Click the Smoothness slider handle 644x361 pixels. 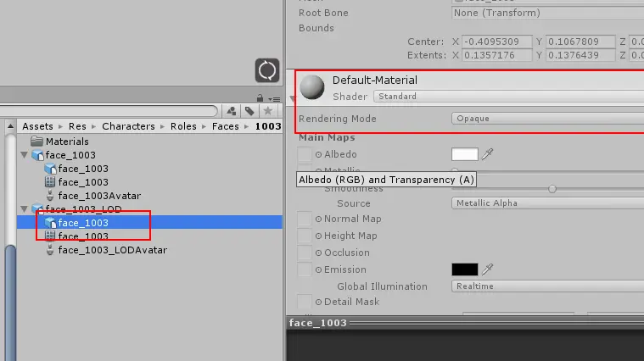point(552,189)
